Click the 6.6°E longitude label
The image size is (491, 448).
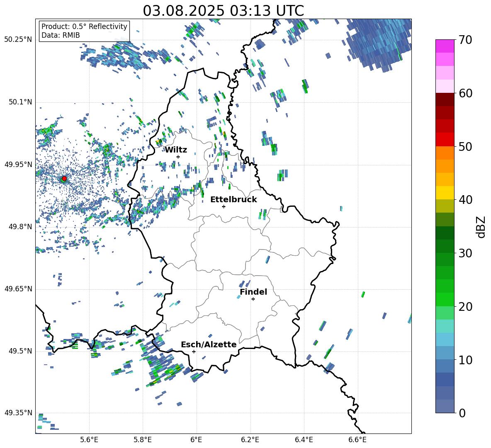(357, 440)
